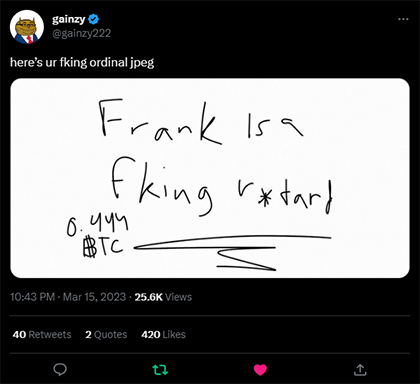Screen dimensions: 420x384
Task: View the 2 Quotes list
Action: pos(106,334)
